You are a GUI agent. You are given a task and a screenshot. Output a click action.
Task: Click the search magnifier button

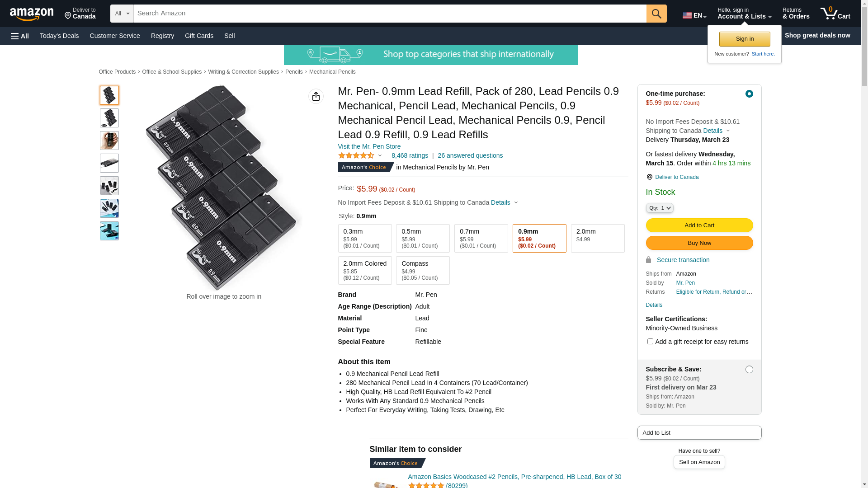(656, 14)
